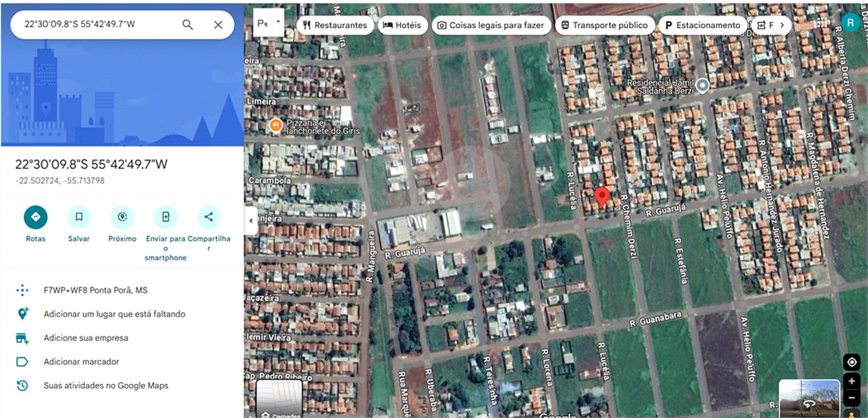Open the language dropdown arrow
Screen dimensions: 868x418
[x=278, y=21]
